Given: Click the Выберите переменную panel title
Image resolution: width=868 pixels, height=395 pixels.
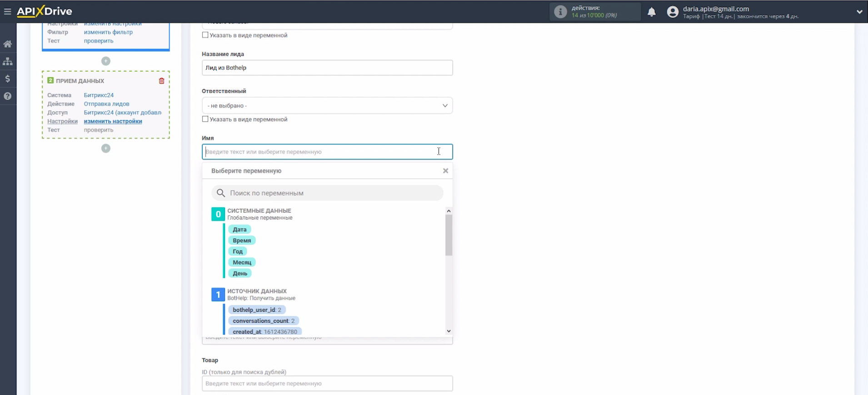Looking at the screenshot, I should click(x=246, y=171).
